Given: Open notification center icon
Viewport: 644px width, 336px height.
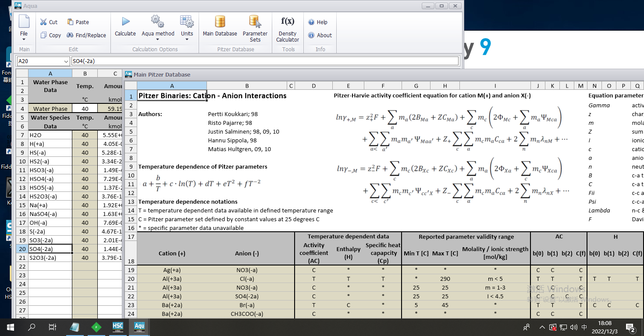Looking at the screenshot, I should pos(631,327).
